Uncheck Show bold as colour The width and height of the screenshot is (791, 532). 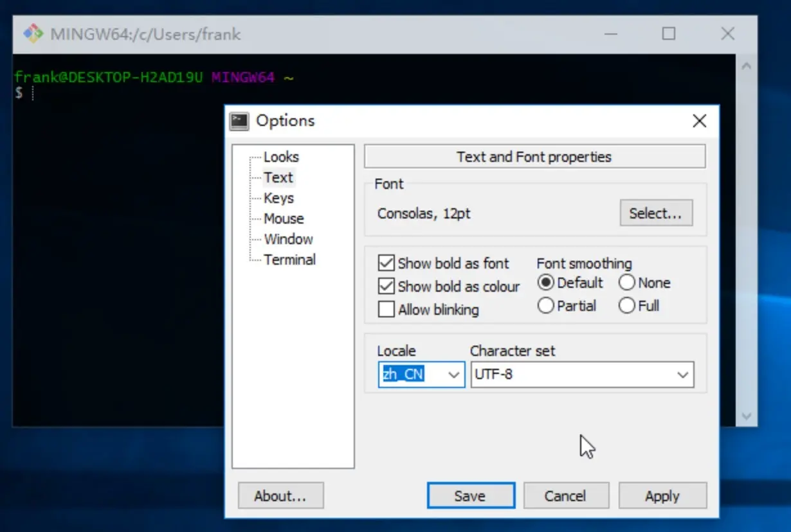click(386, 287)
